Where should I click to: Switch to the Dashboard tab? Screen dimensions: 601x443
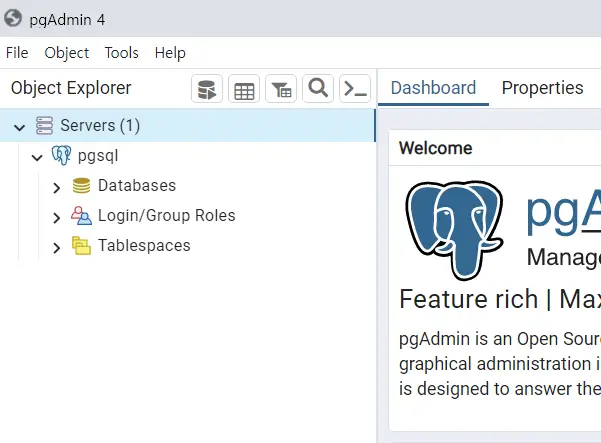click(x=433, y=88)
